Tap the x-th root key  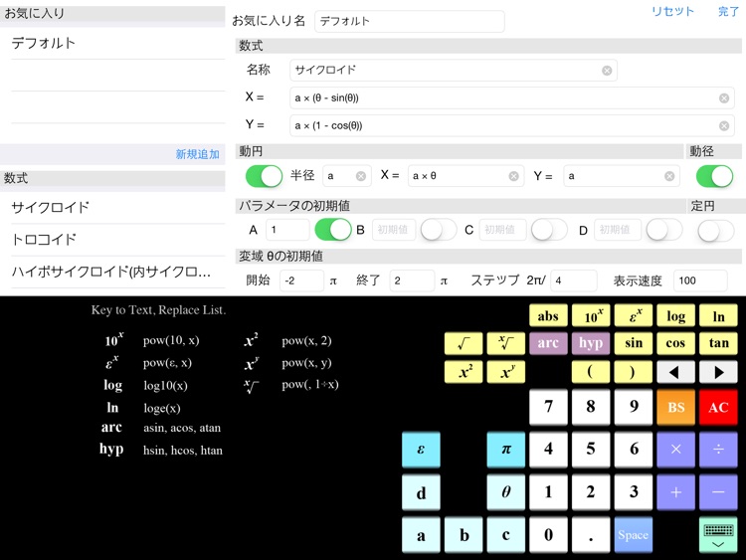coord(505,343)
